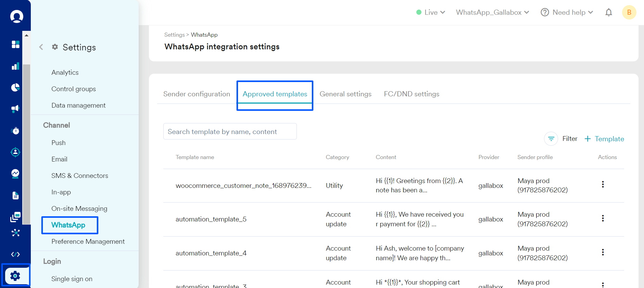The height and width of the screenshot is (288, 644).
Task: Switch to the FC/DND settings tab
Action: (x=412, y=94)
